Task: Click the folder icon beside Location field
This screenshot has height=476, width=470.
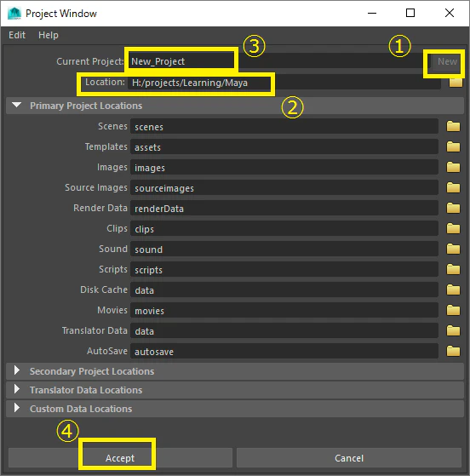Action: (x=456, y=83)
